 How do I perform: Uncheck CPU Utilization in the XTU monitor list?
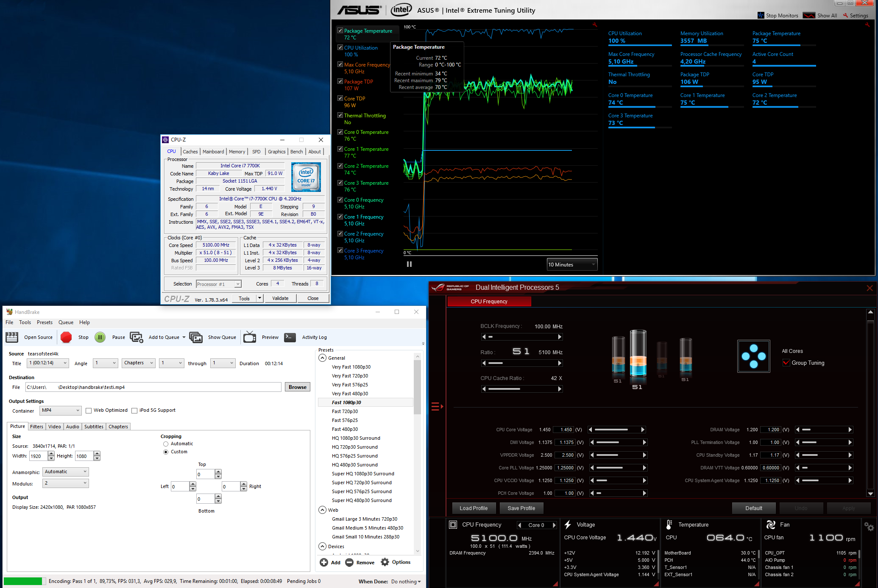[340, 47]
